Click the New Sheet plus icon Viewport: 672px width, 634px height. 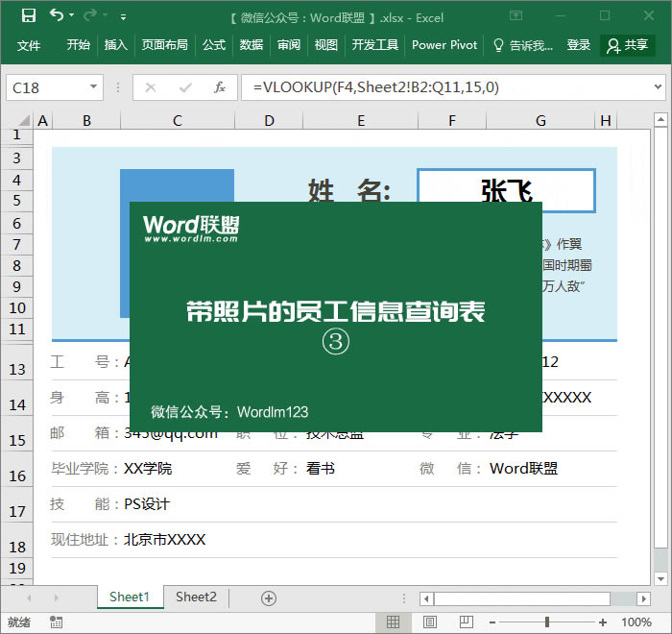pyautogui.click(x=269, y=597)
